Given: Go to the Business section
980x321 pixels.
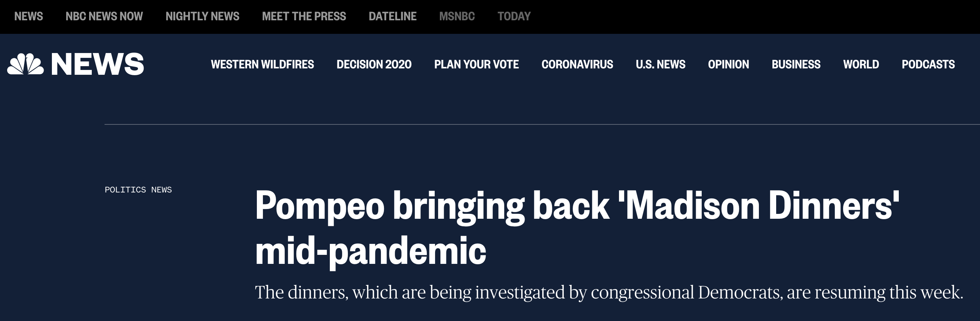Looking at the screenshot, I should [x=796, y=64].
